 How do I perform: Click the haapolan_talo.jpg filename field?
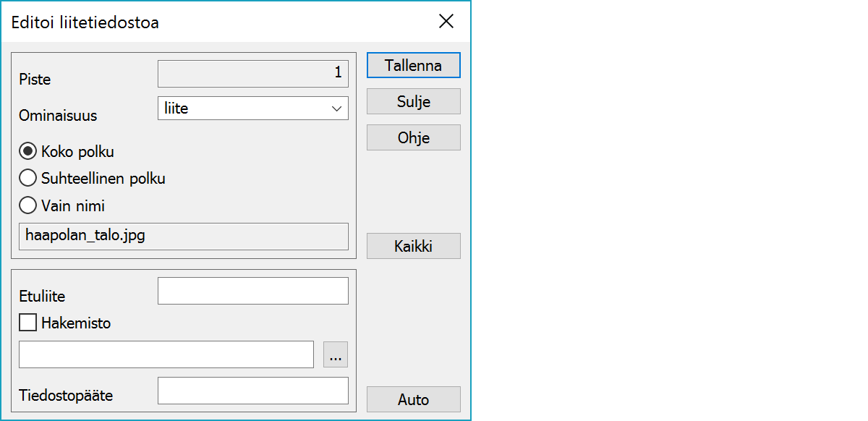(x=183, y=236)
